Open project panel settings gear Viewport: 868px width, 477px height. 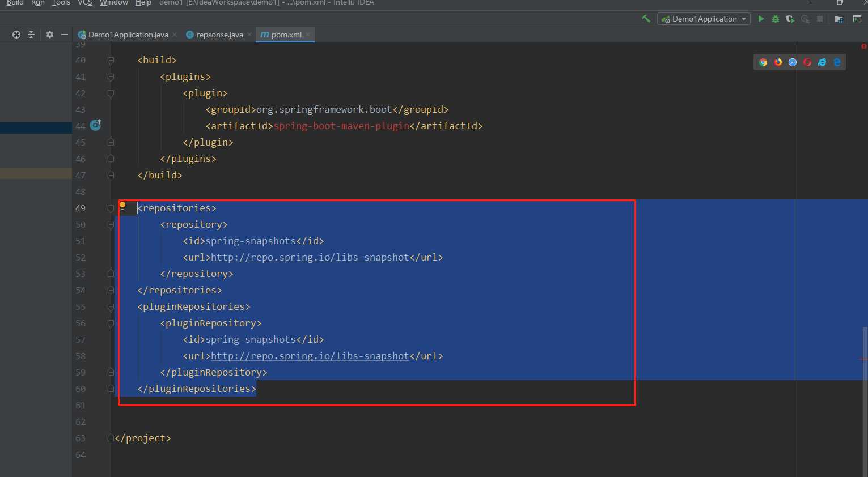click(x=50, y=35)
